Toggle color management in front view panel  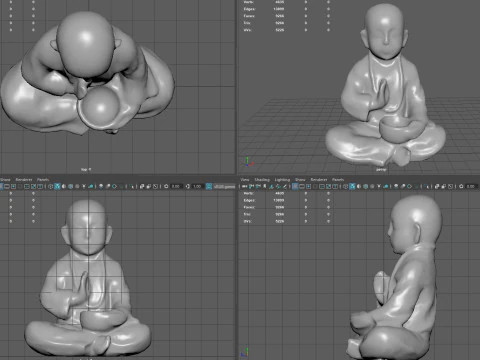[209, 186]
